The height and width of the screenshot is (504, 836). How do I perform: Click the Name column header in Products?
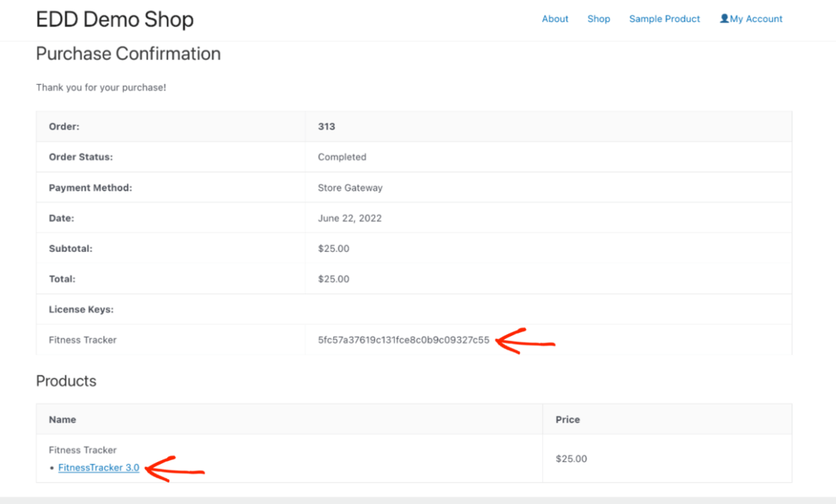coord(62,419)
